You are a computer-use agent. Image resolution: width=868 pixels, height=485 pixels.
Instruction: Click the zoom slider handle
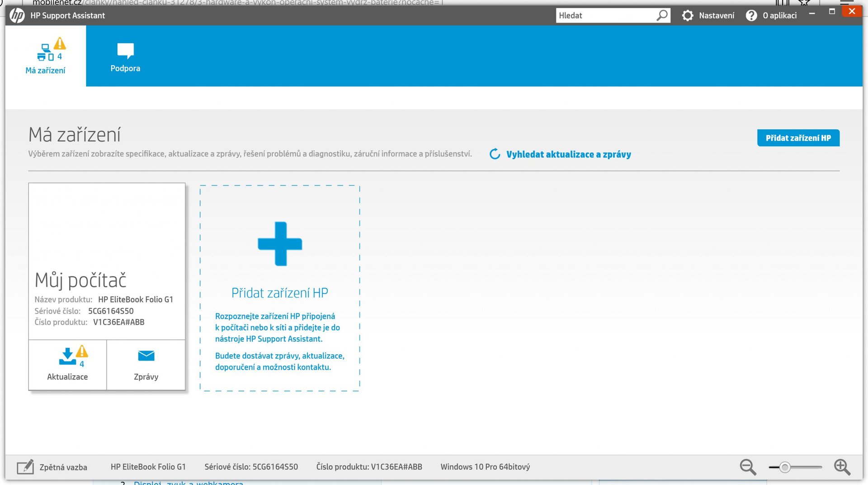785,467
